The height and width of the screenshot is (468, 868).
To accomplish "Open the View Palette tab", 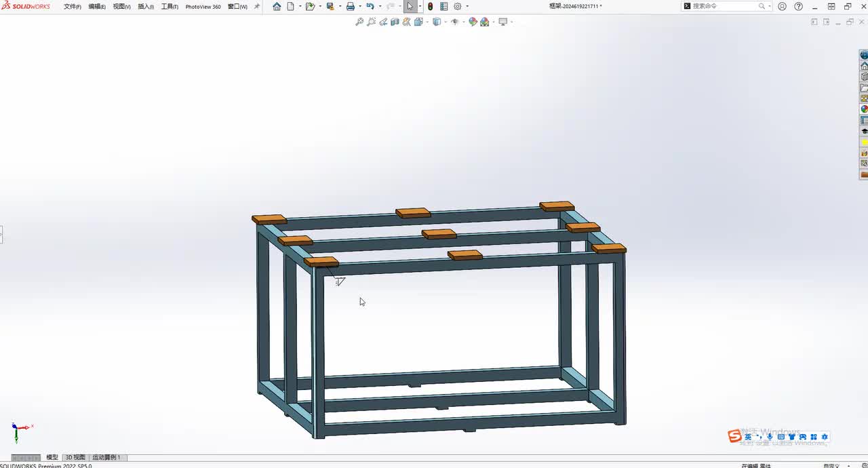I will coord(864,98).
